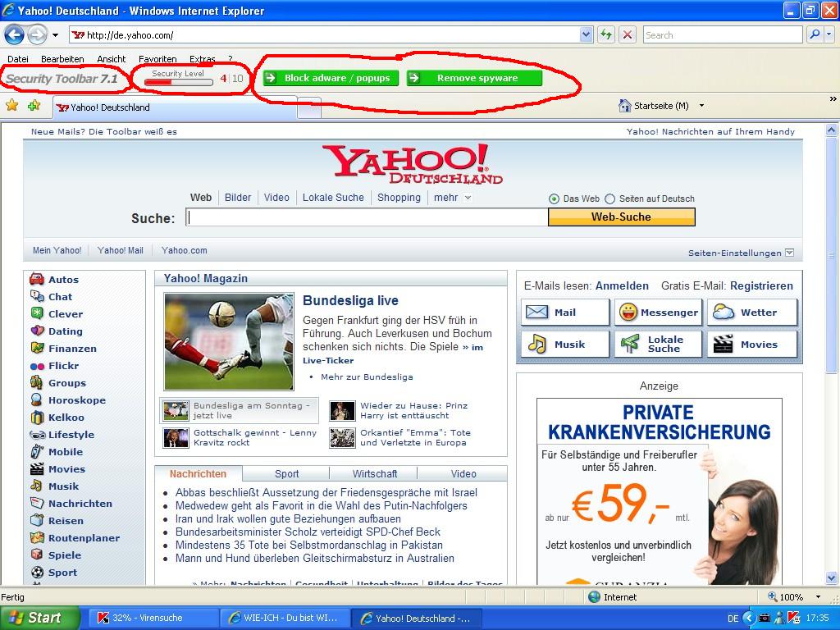Image resolution: width=840 pixels, height=630 pixels.
Task: Click the Security Level progress bar
Action: coord(178,82)
